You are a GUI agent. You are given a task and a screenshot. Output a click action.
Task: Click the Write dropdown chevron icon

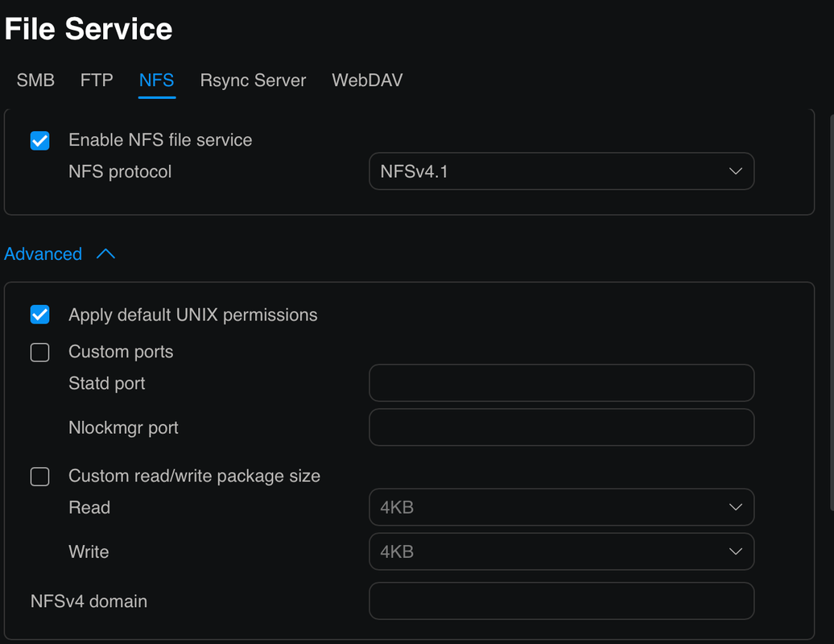pos(735,551)
